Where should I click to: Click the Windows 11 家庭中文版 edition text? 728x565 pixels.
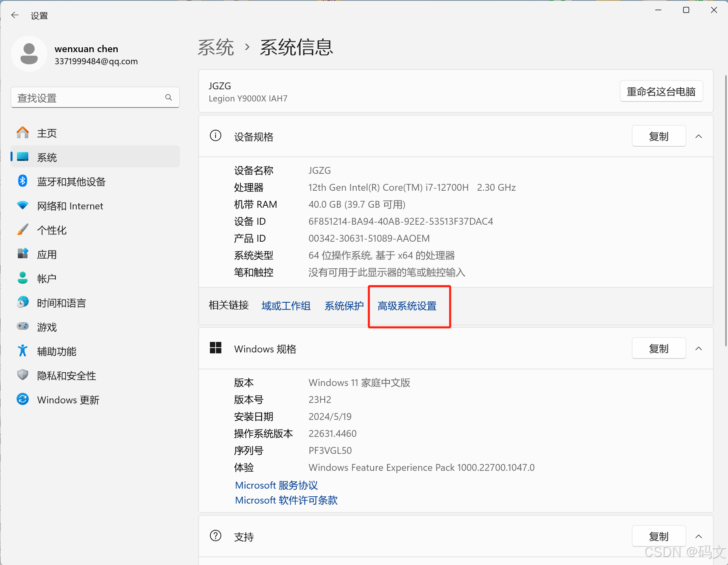click(360, 383)
